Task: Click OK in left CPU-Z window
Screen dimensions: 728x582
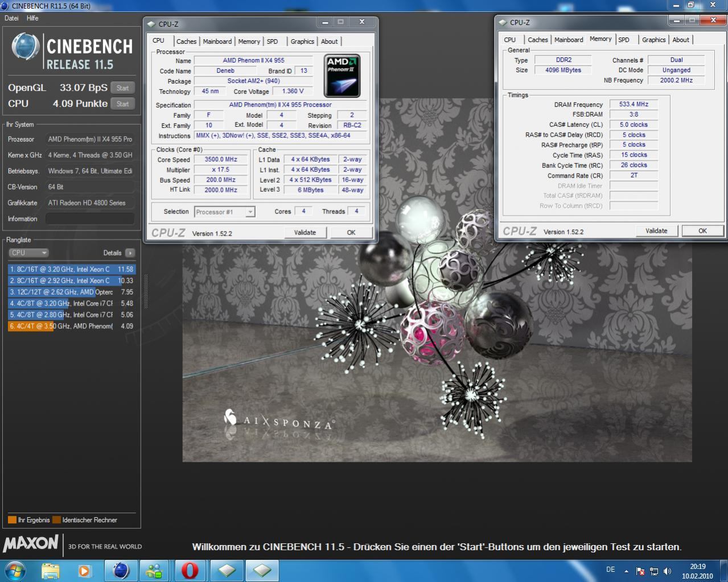Action: [351, 232]
